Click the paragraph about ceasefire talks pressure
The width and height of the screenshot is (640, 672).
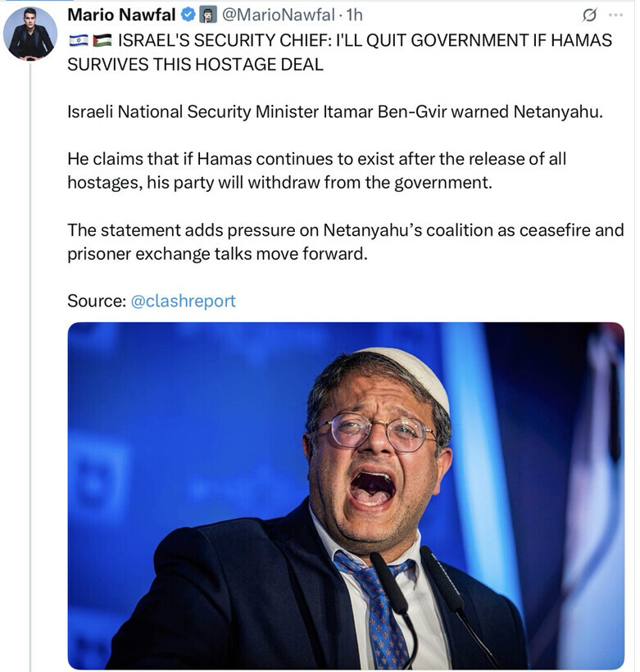[345, 242]
